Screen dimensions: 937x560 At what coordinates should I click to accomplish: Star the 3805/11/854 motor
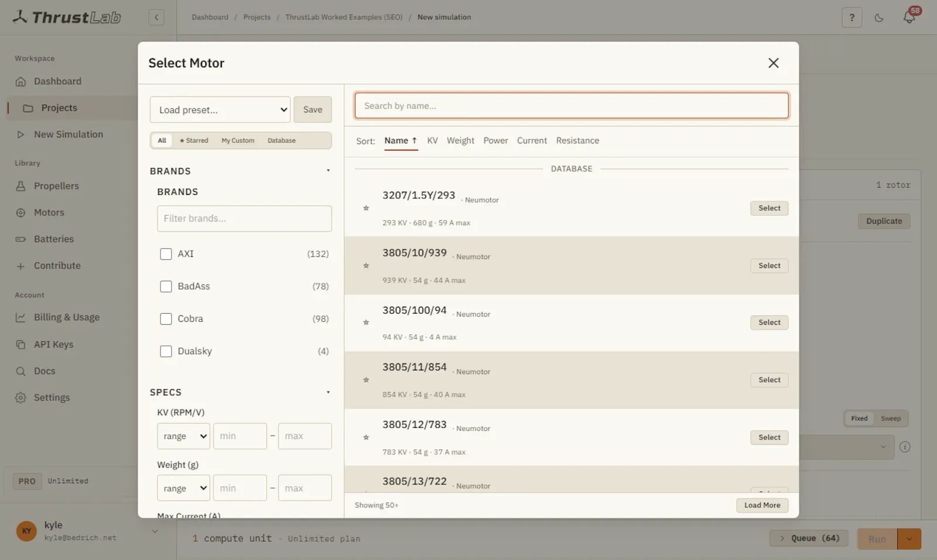coord(366,380)
